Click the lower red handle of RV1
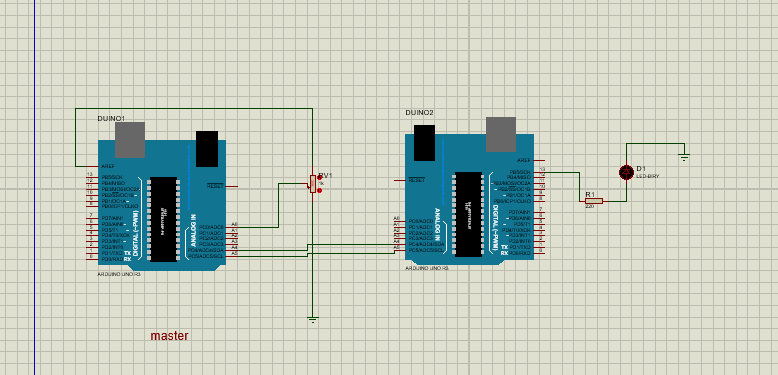The height and width of the screenshot is (375, 778). pyautogui.click(x=320, y=190)
